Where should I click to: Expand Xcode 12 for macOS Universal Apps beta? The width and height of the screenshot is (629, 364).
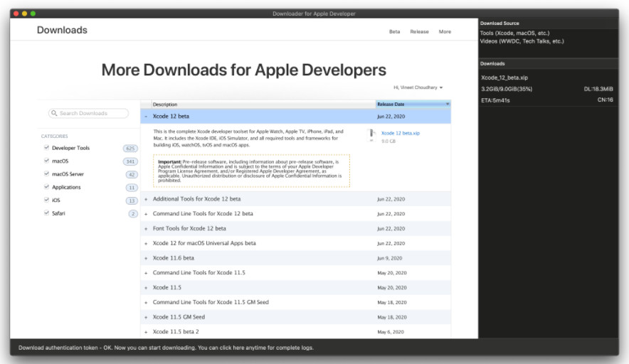tap(146, 243)
